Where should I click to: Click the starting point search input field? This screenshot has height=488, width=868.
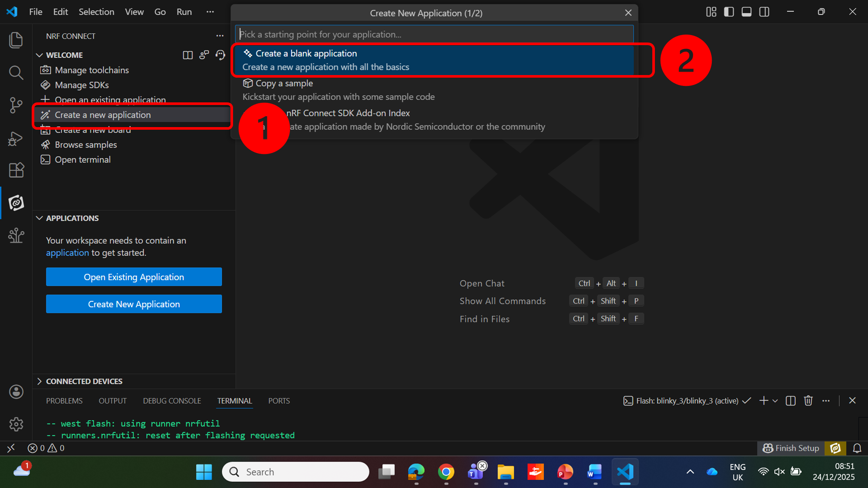coord(434,34)
